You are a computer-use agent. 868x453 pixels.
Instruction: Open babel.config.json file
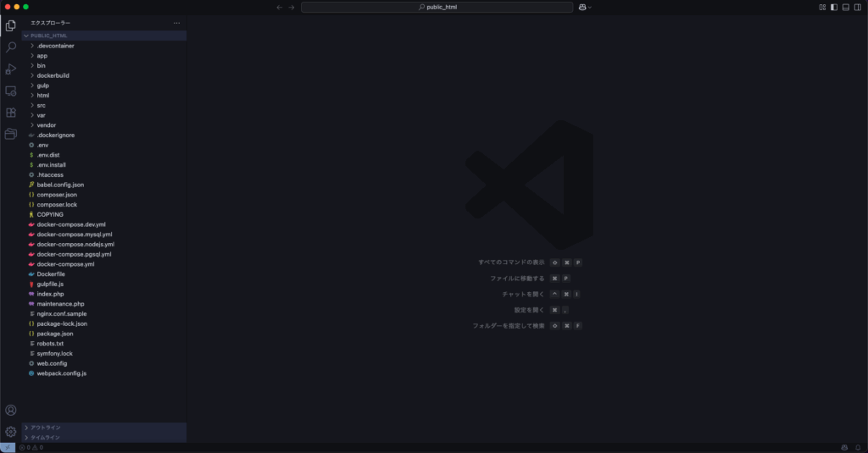click(x=104, y=185)
